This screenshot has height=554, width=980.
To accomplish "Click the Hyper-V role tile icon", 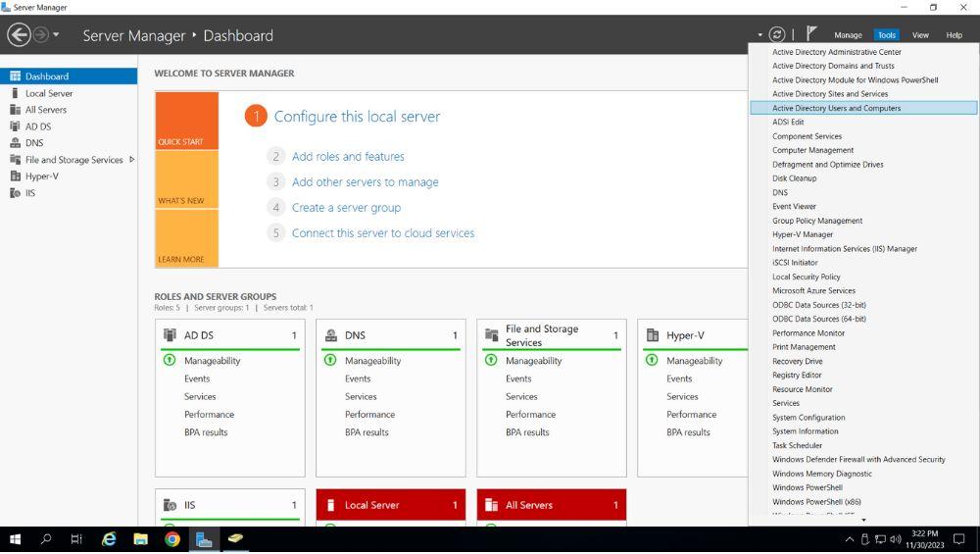I will (x=653, y=335).
